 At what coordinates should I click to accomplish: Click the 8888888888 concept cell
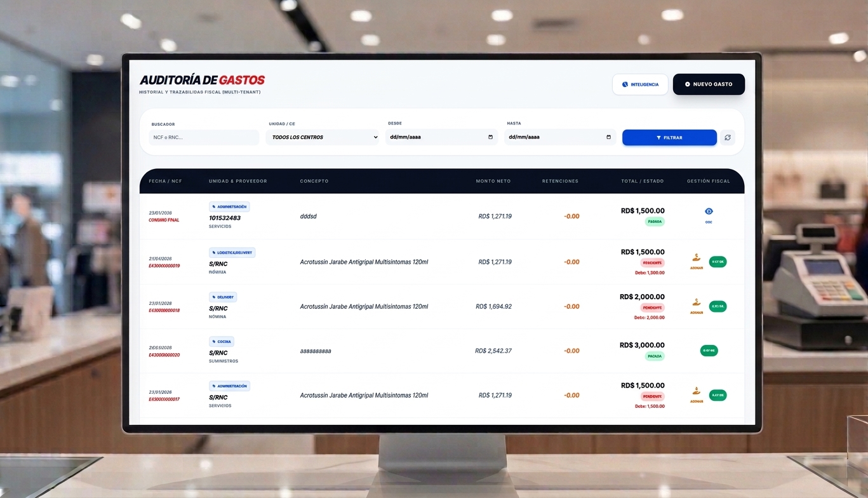click(x=316, y=351)
